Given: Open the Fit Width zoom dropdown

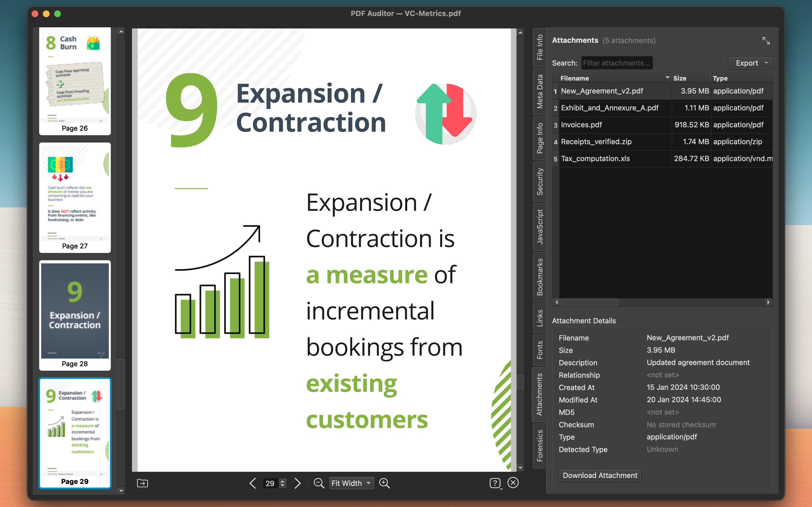Looking at the screenshot, I should (x=351, y=483).
